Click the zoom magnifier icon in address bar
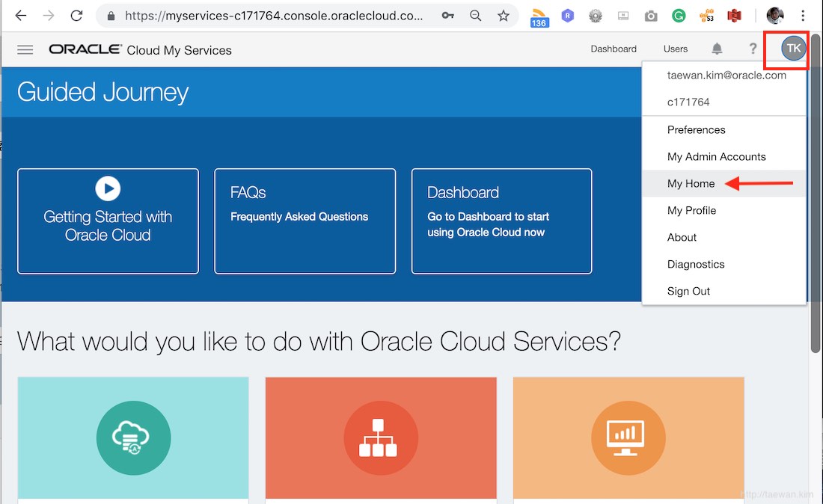Viewport: 823px width, 504px height. 476,16
